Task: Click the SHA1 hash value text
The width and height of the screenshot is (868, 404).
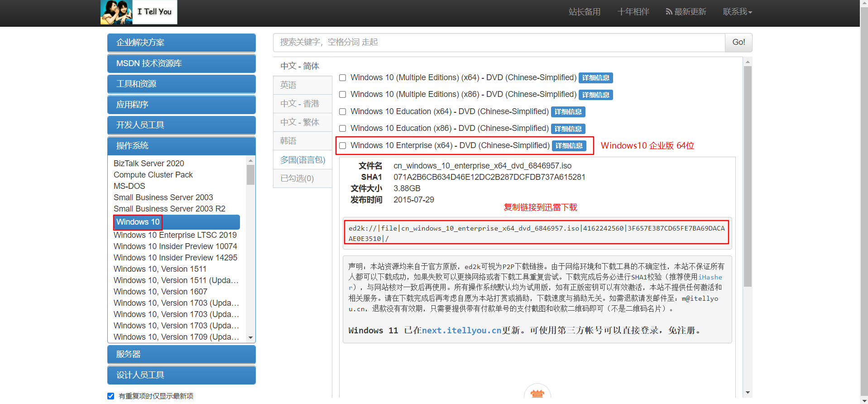Action: pos(489,177)
